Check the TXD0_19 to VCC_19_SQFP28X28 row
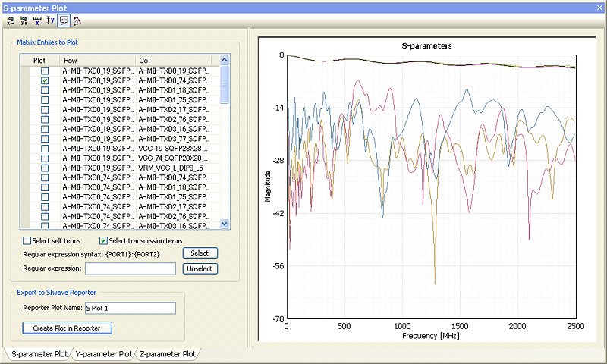The width and height of the screenshot is (607, 364). (45, 149)
